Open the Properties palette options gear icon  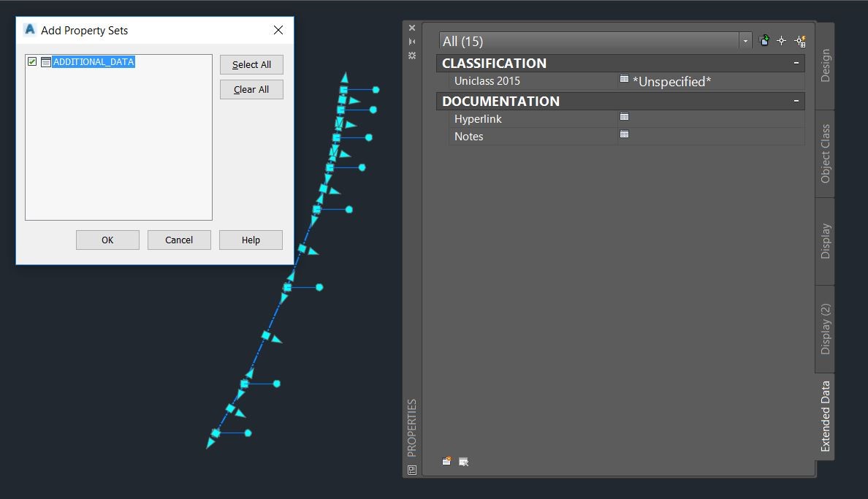tap(412, 56)
